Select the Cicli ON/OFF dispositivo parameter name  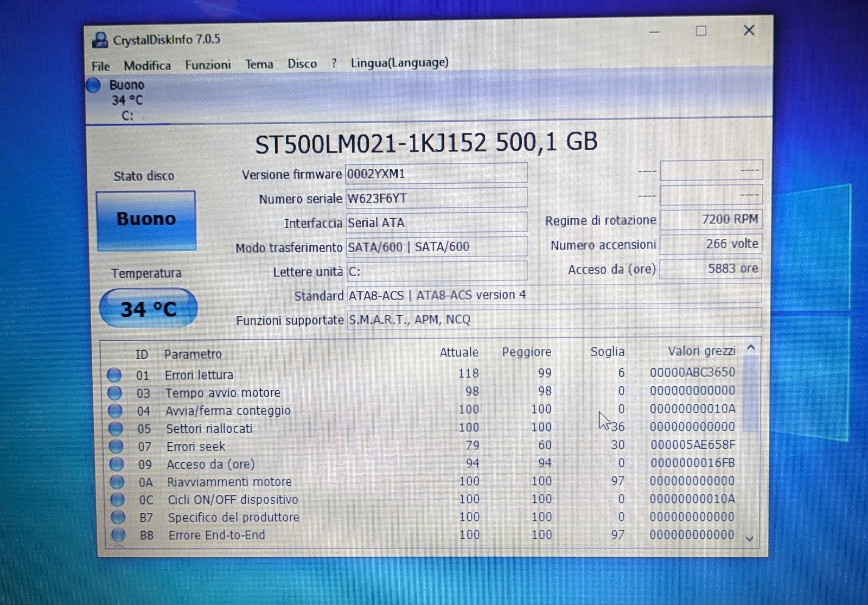pyautogui.click(x=233, y=499)
